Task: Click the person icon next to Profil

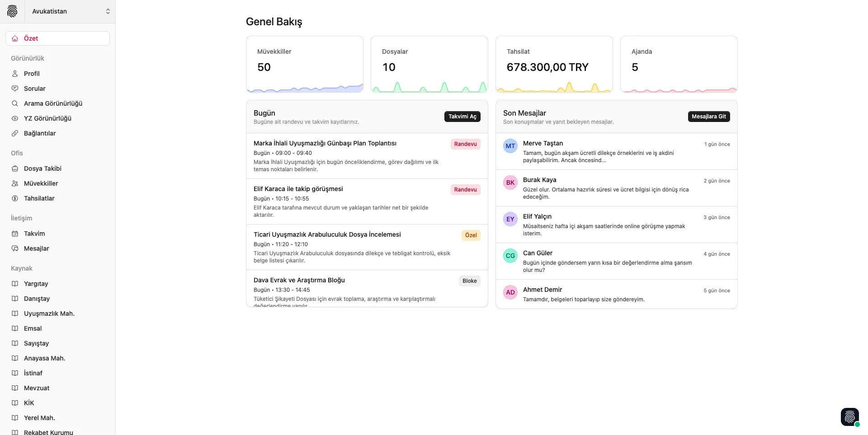Action: (x=15, y=74)
